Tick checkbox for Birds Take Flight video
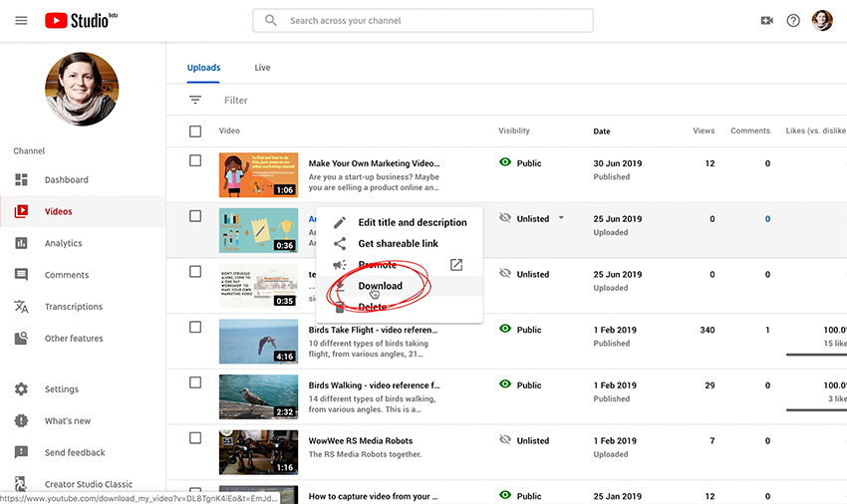 (x=195, y=328)
